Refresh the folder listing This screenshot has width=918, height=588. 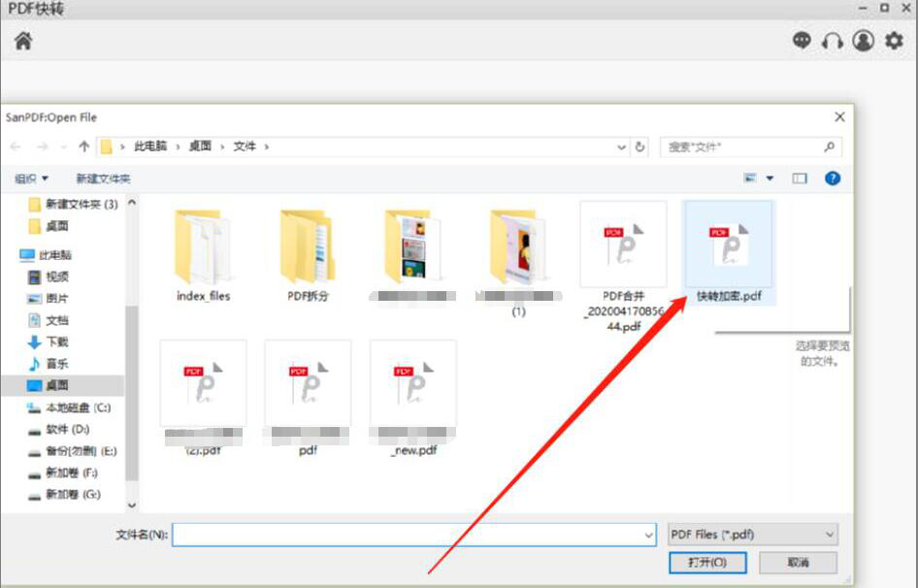tap(639, 147)
